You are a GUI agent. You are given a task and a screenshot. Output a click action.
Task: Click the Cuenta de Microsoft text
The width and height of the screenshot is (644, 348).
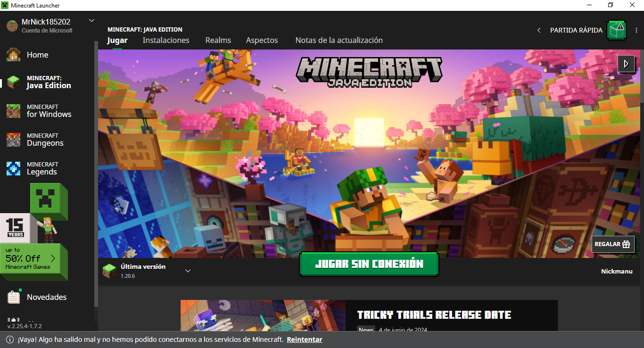click(47, 31)
